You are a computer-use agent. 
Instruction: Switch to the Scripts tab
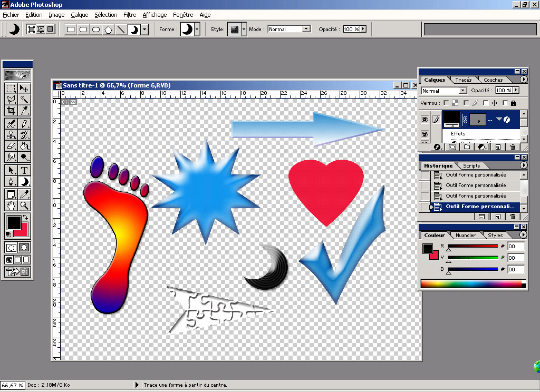coord(471,166)
